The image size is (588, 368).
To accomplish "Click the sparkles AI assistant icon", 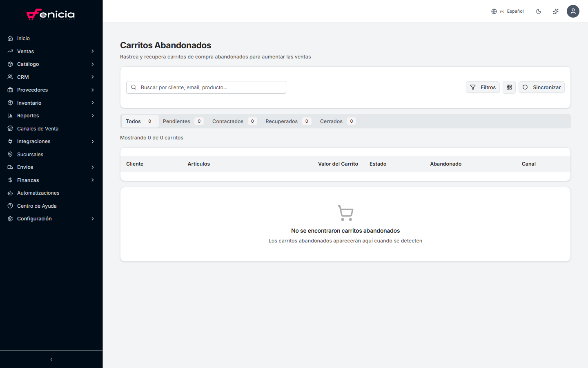I will 555,11.
